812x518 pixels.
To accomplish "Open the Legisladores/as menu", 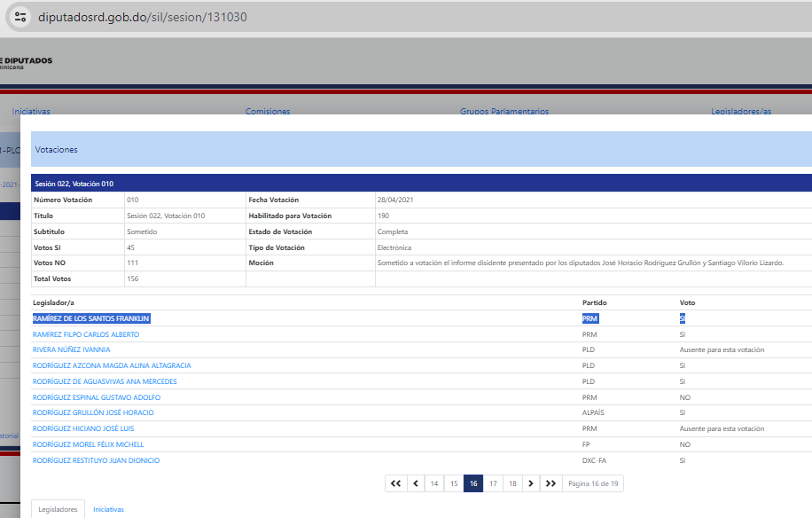I will (741, 112).
